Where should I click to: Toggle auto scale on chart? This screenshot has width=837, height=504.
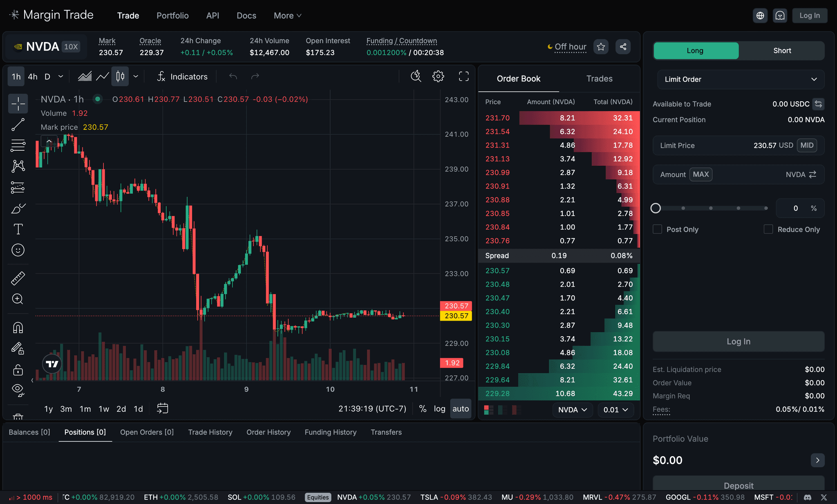click(461, 409)
